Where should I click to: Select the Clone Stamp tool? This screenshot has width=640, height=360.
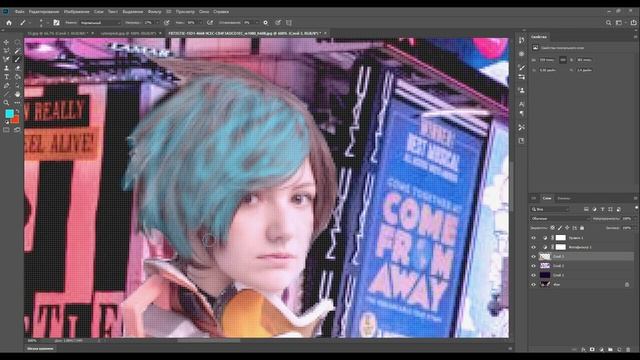pos(6,68)
